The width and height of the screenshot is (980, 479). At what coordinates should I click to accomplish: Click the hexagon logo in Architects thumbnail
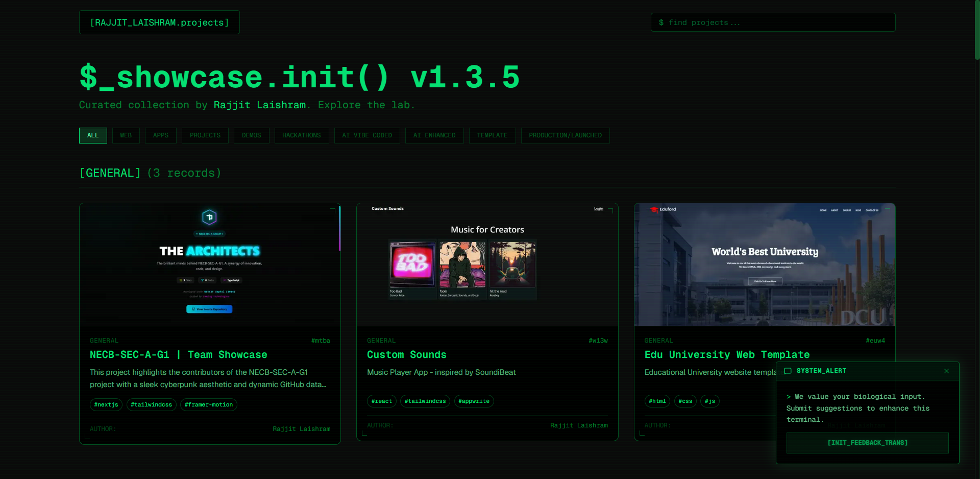click(209, 218)
